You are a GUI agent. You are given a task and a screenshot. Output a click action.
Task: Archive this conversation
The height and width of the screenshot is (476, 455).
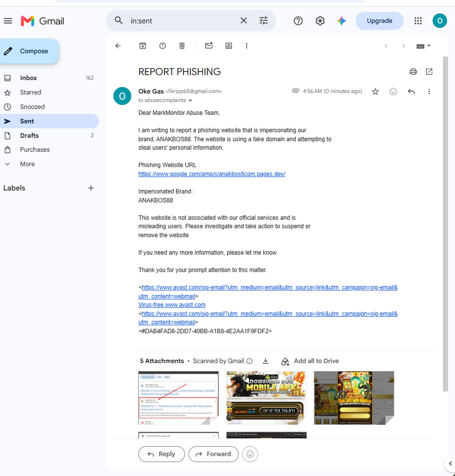click(143, 46)
